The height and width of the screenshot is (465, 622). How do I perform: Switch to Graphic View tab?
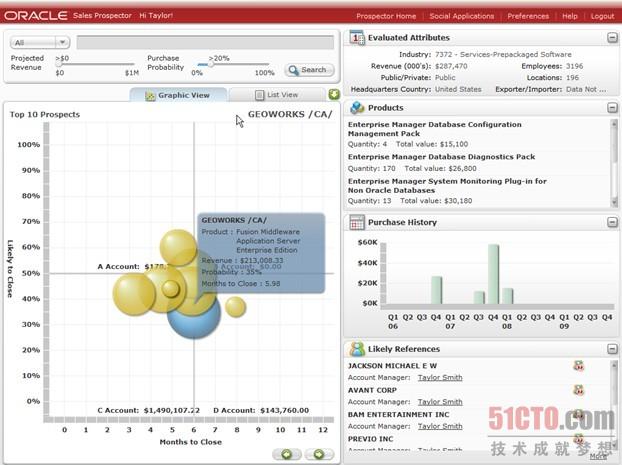click(178, 95)
